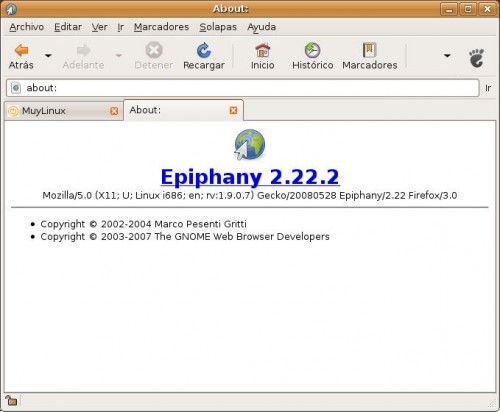
Task: Open the Atrás history dropdown arrow
Action: click(x=48, y=55)
